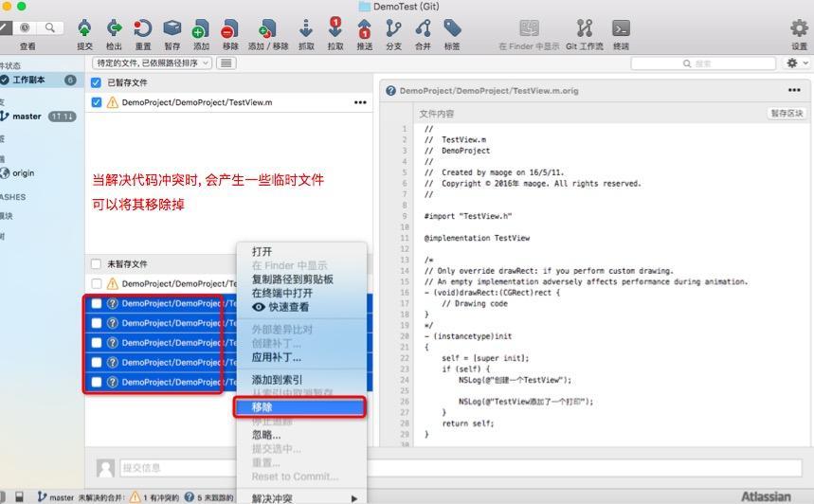This screenshot has height=504, width=814.
Task: Open the ellipsis menu in TestView.m.orig header
Action: (794, 90)
